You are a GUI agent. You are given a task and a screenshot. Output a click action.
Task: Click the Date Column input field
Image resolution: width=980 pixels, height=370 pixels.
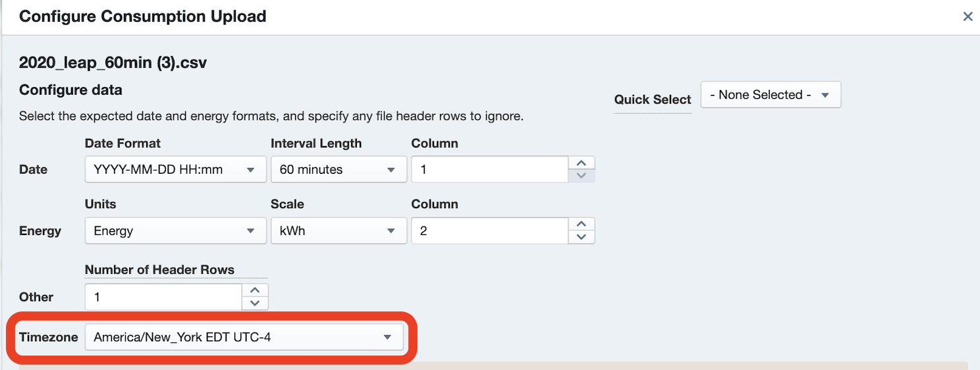[489, 169]
